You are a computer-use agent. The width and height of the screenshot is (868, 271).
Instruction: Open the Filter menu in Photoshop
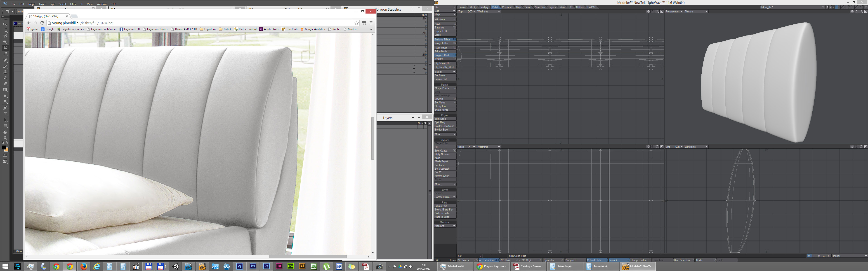point(73,4)
